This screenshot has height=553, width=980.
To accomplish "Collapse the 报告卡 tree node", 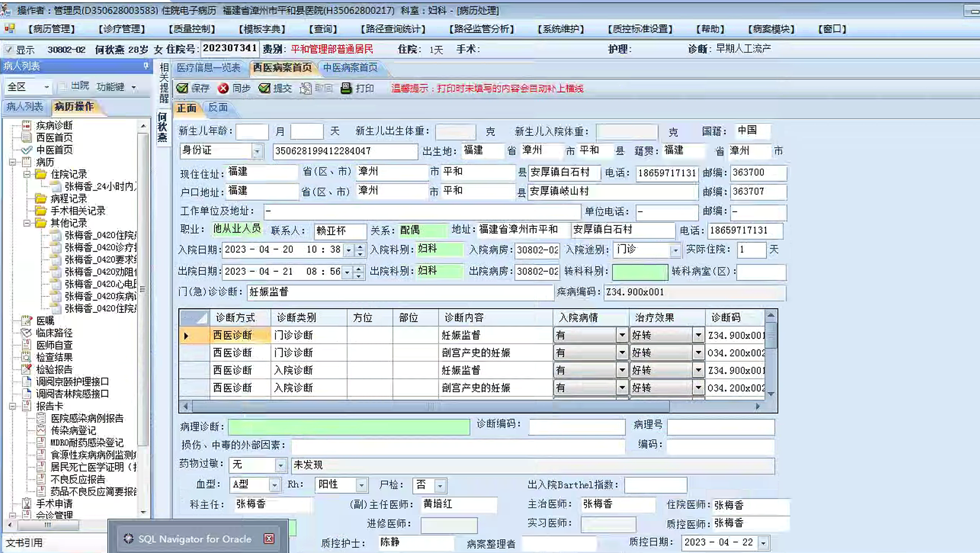I will click(x=13, y=406).
